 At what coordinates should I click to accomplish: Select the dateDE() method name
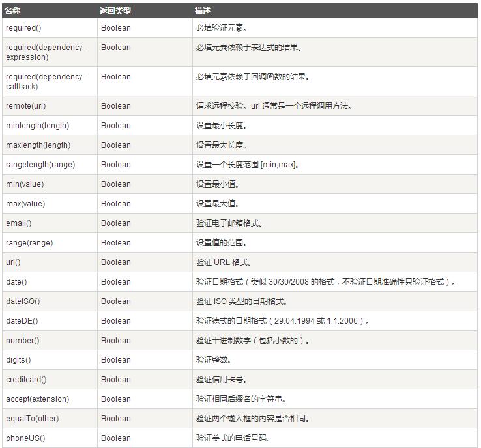(x=22, y=321)
